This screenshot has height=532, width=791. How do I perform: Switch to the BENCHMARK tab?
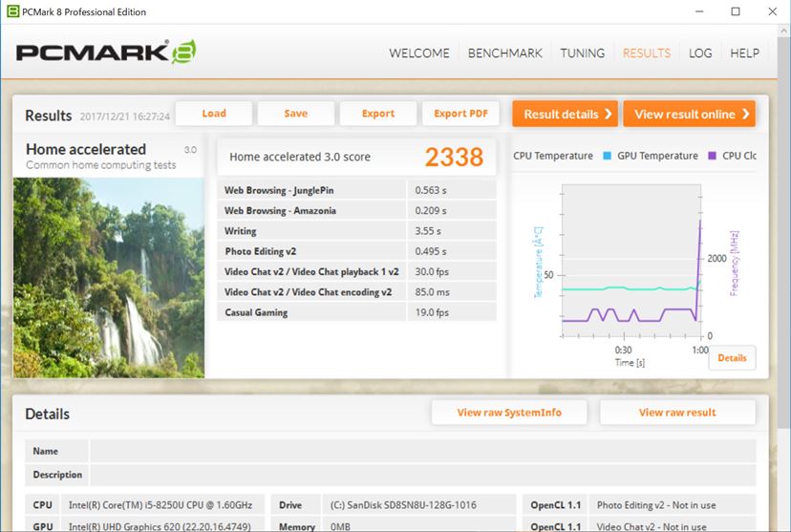pos(505,53)
